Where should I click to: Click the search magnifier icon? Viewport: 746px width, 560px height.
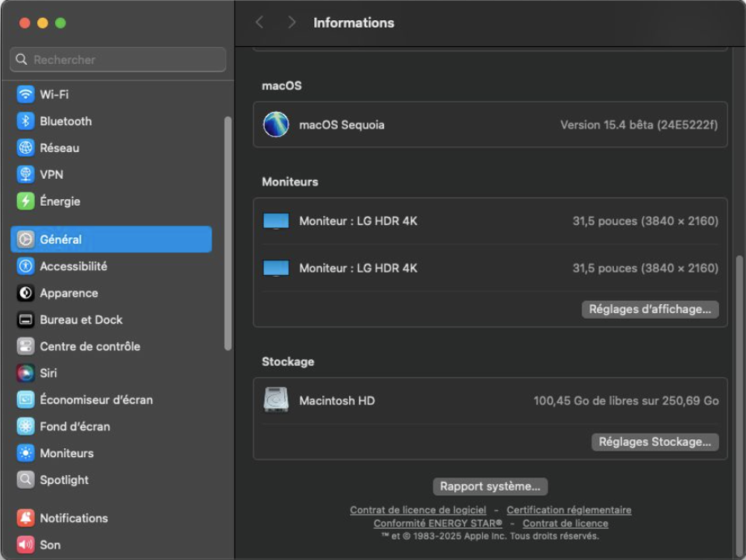click(x=22, y=59)
